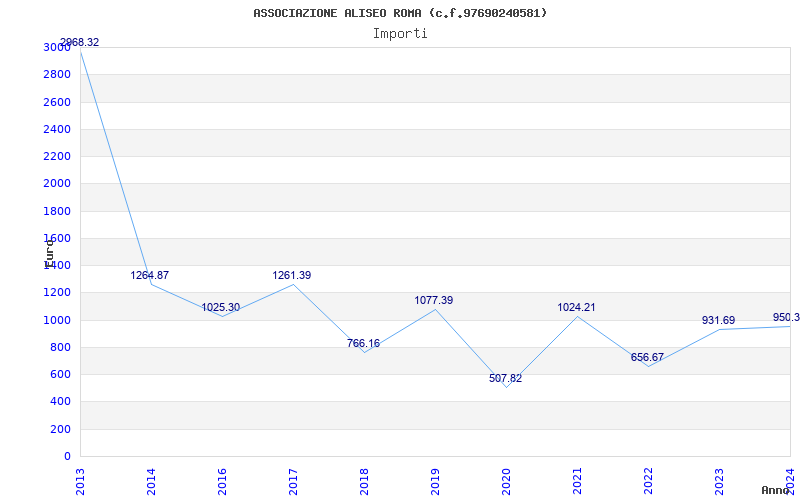800x500 pixels.
Task: Click the y-axis value 1200
Action: [x=57, y=293]
